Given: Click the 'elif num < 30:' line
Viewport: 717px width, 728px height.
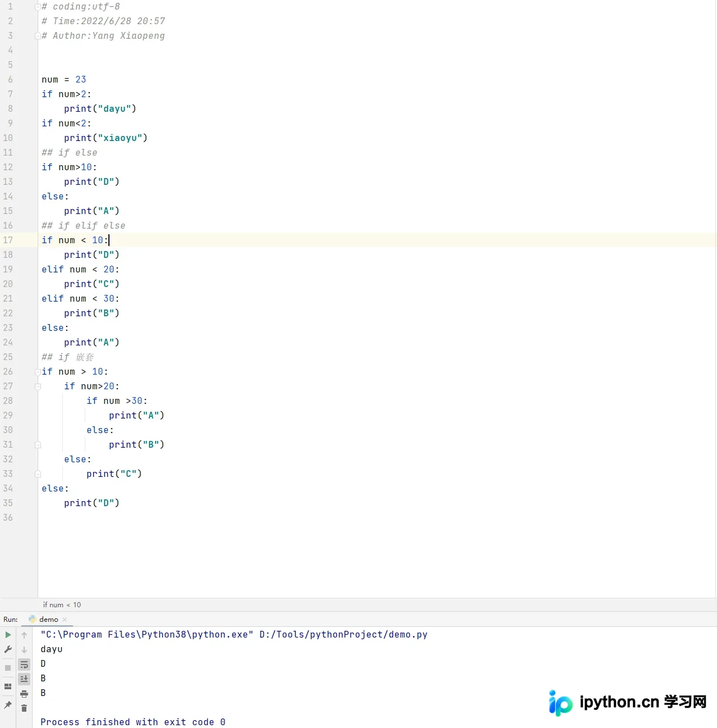Looking at the screenshot, I should [x=80, y=299].
